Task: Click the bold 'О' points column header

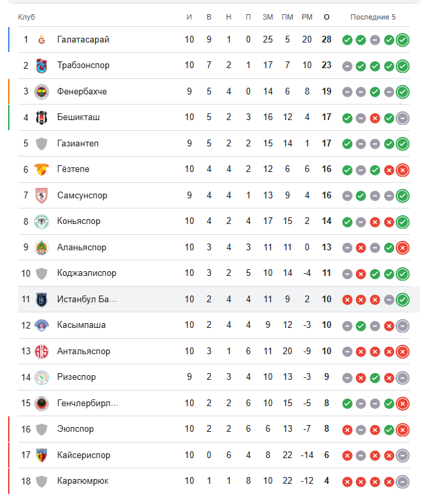Action: 327,16
